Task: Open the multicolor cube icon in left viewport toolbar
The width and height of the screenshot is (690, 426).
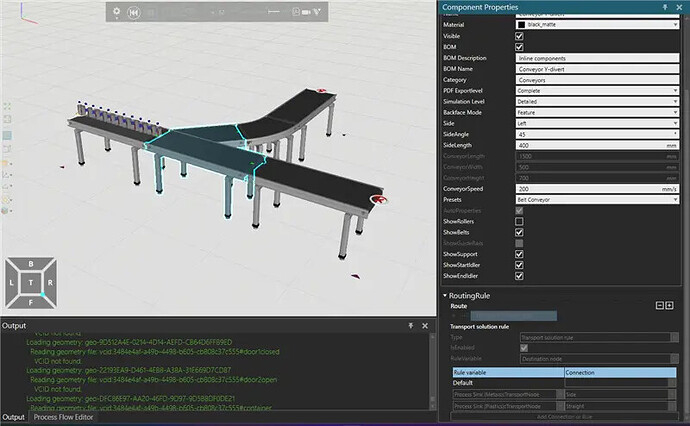Action: (6, 211)
